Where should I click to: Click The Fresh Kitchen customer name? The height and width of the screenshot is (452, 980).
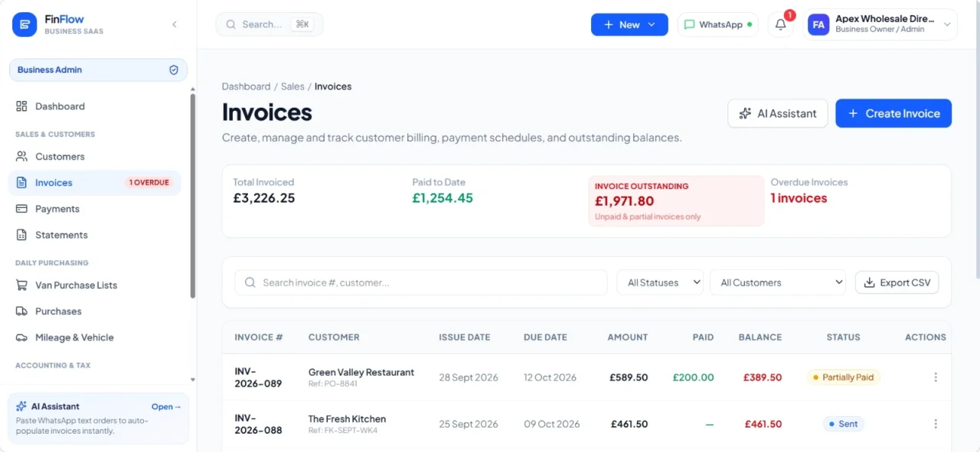(347, 419)
